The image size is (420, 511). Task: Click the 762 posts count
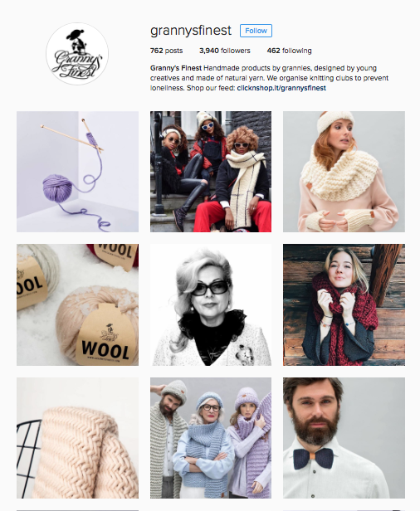point(166,51)
